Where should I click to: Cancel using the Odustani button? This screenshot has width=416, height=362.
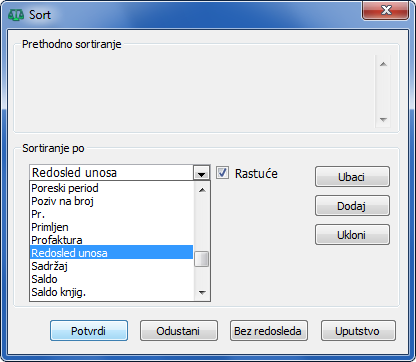pyautogui.click(x=179, y=331)
